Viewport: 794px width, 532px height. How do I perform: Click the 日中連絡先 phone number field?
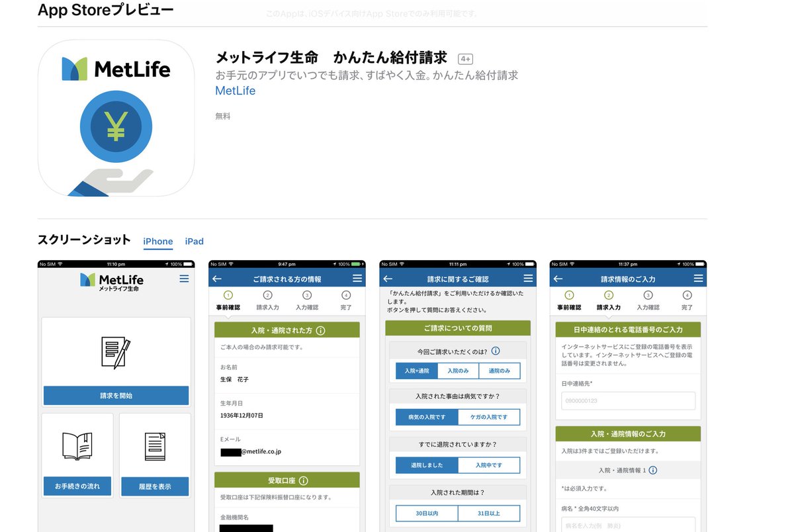[629, 401]
